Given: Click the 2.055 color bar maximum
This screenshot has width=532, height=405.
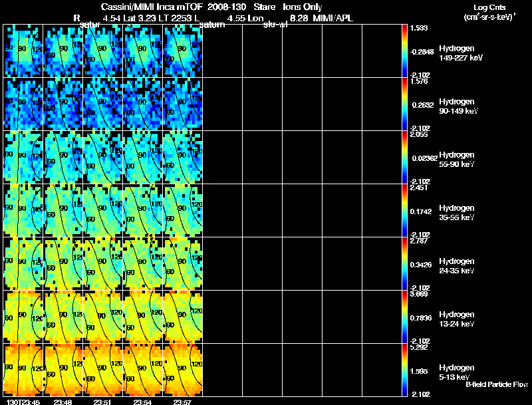Looking at the screenshot, I should [x=419, y=134].
